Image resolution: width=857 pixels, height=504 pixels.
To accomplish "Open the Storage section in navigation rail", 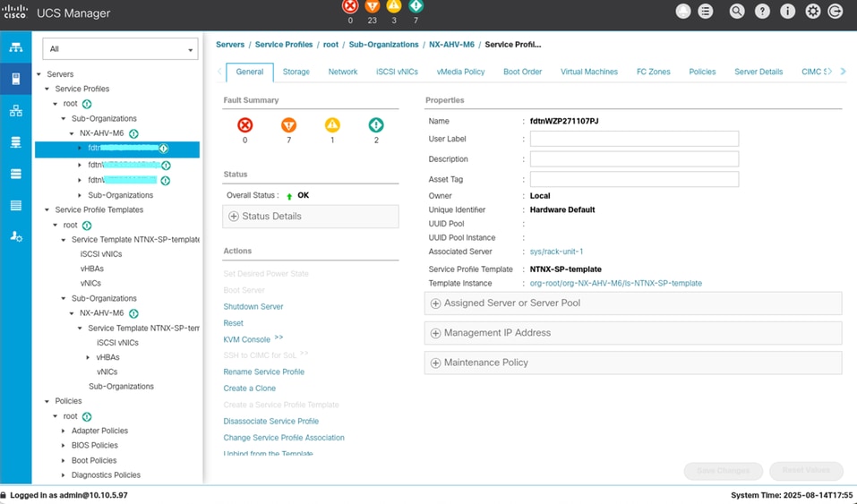I will click(16, 206).
